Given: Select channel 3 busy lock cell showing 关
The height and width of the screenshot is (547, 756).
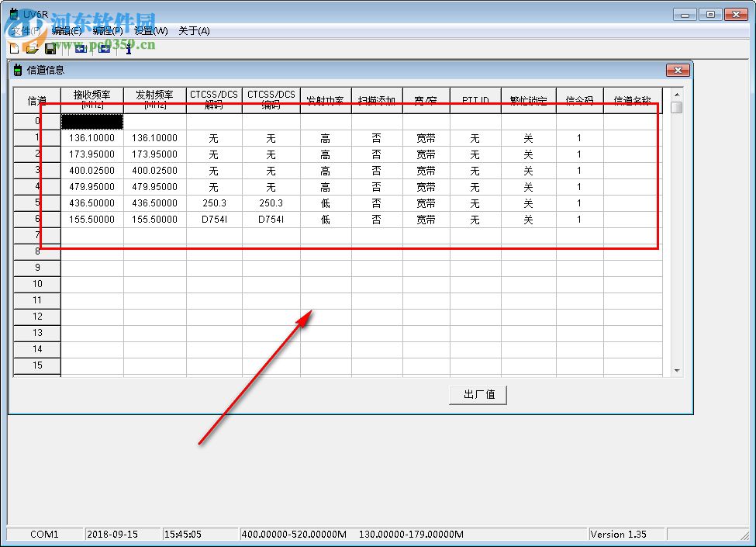Looking at the screenshot, I should (x=528, y=171).
